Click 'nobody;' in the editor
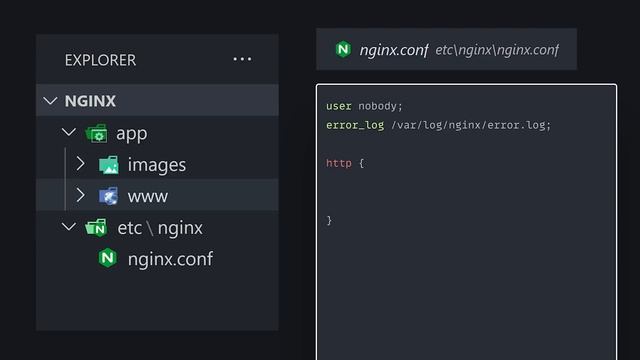 380,106
